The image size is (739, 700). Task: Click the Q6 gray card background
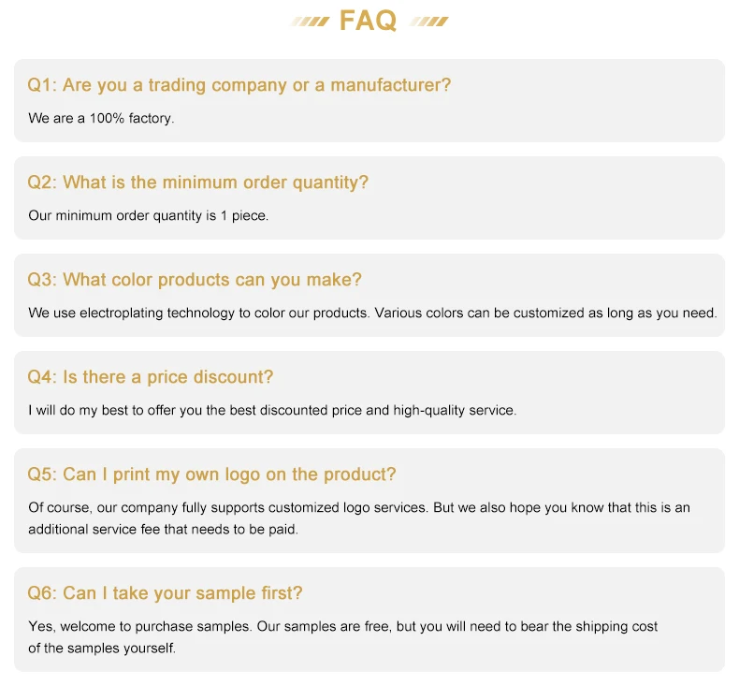369,620
